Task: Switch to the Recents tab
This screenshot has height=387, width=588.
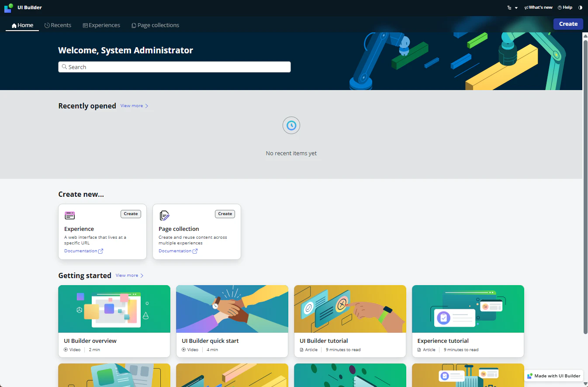Action: [58, 25]
